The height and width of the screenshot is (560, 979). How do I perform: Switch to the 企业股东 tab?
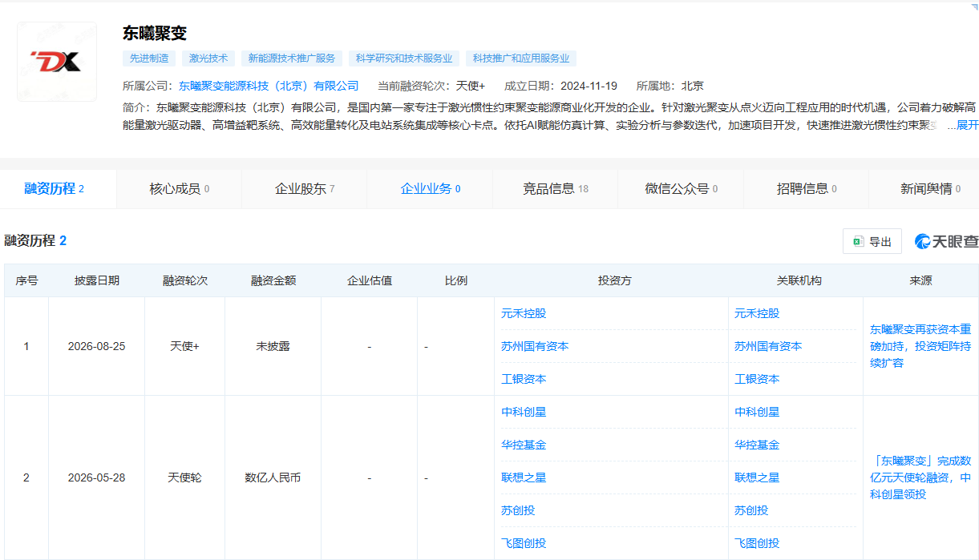tap(305, 189)
